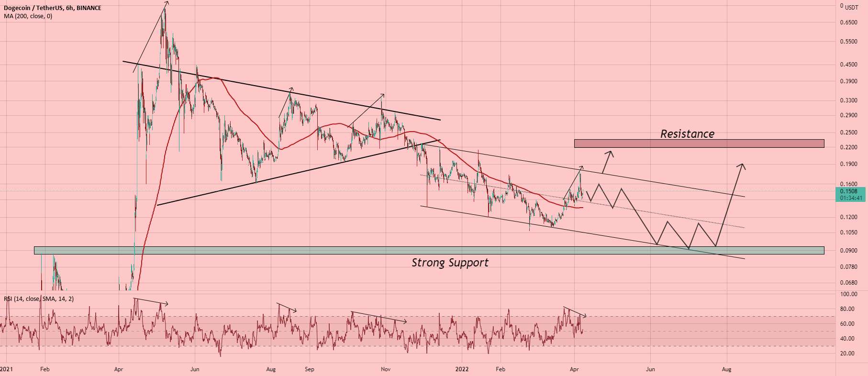Click the 0.1050 price axis label
Viewport: 868px width, 376px height.
click(848, 232)
